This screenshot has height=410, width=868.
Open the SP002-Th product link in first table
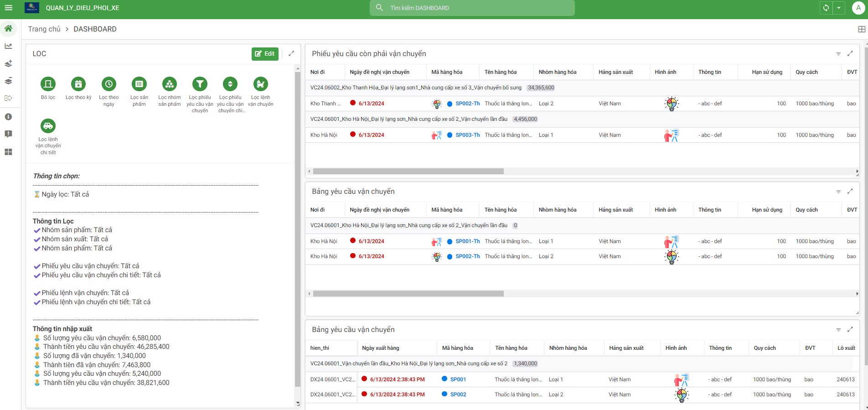click(467, 104)
